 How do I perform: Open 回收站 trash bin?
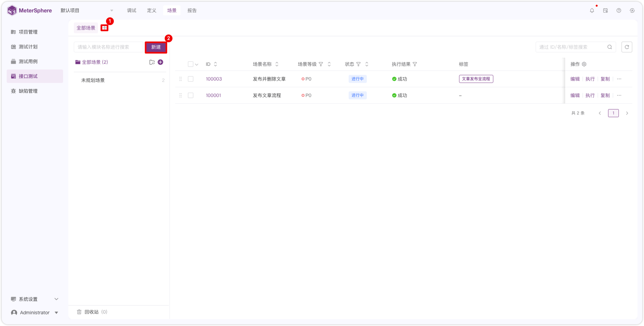coord(92,312)
